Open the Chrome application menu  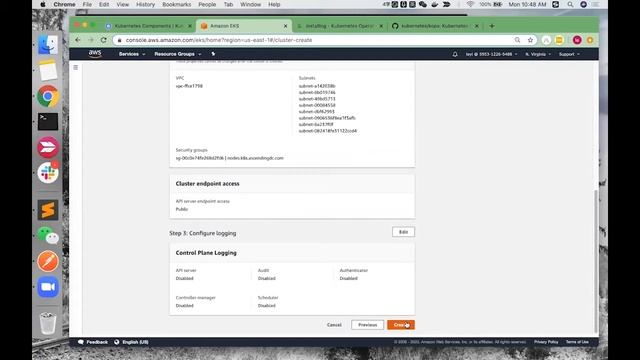(x=64, y=4)
